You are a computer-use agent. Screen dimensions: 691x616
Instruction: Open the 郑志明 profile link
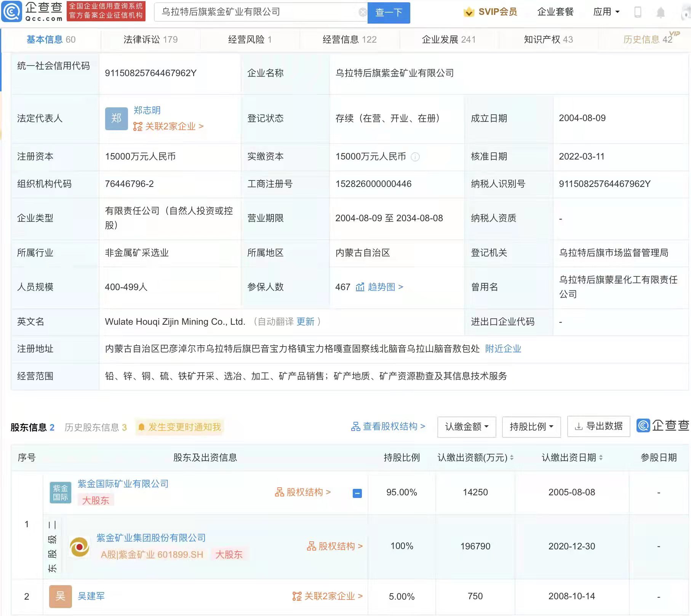147,110
